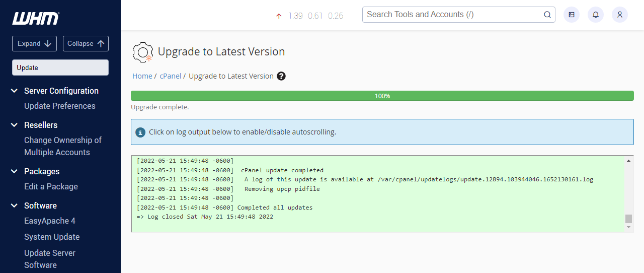
Task: Collapse the Server Configuration section
Action: click(x=15, y=91)
